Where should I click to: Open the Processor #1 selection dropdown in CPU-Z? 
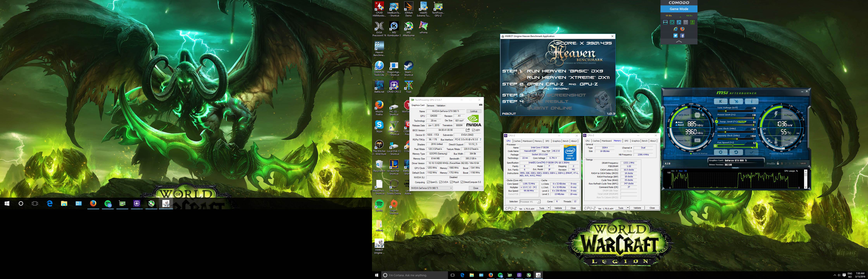(530, 201)
